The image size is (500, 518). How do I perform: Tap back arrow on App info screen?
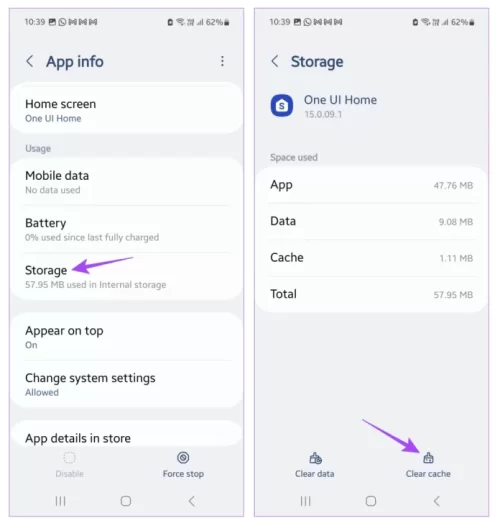click(30, 61)
